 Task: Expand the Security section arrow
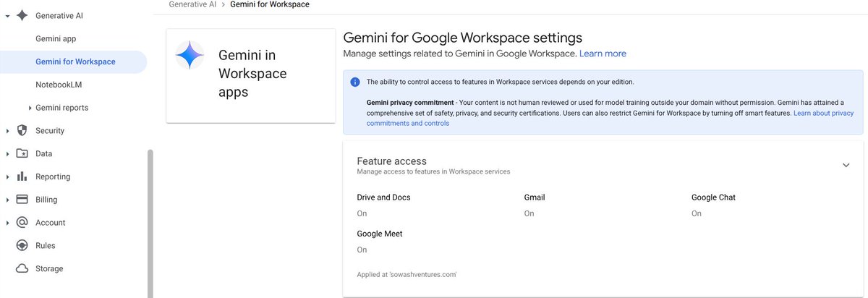pyautogui.click(x=7, y=131)
